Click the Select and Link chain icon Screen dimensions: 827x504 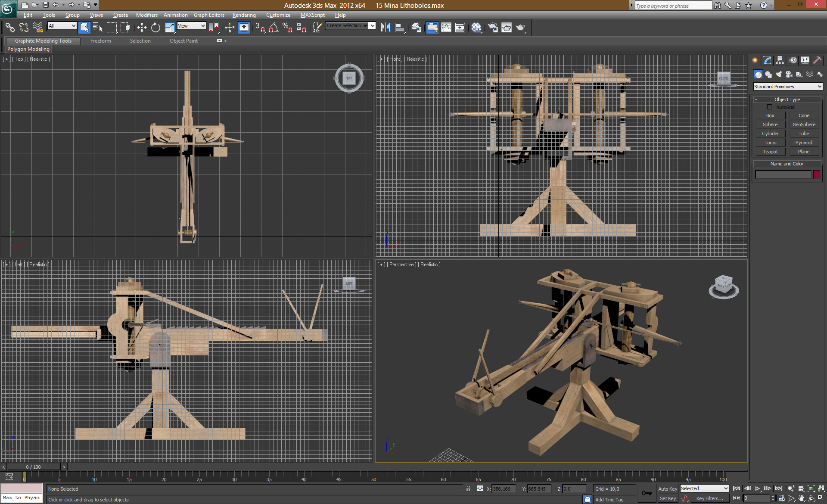pyautogui.click(x=9, y=28)
